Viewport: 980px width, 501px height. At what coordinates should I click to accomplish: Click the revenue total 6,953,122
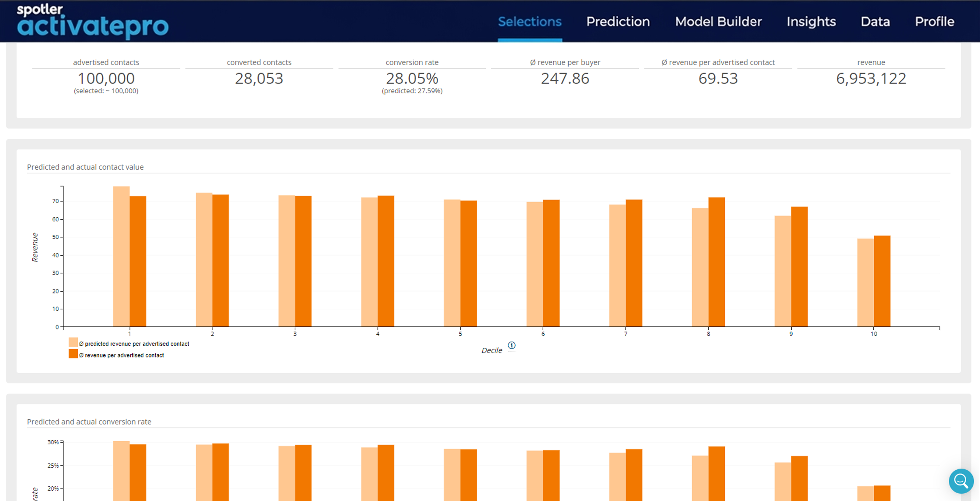point(871,78)
